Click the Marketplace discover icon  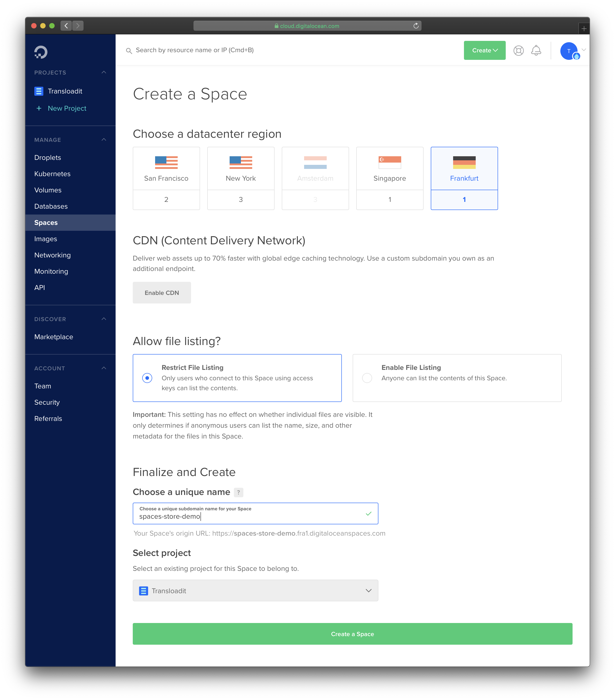(54, 336)
